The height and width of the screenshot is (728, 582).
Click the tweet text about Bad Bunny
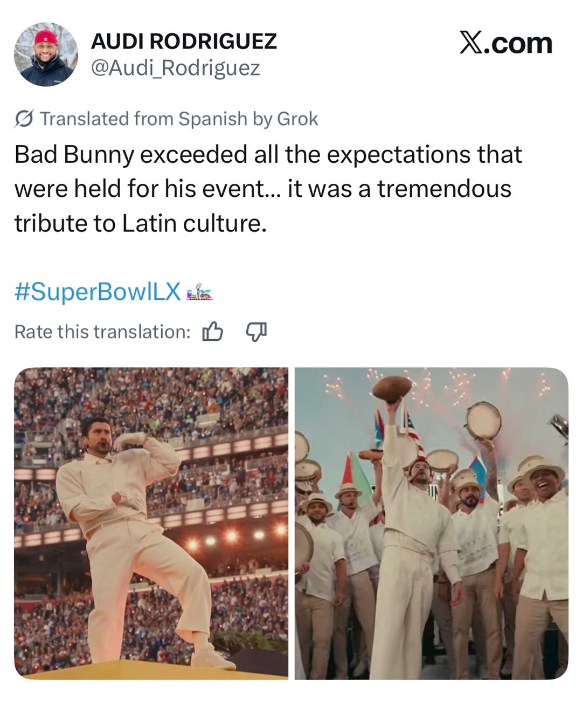point(268,188)
